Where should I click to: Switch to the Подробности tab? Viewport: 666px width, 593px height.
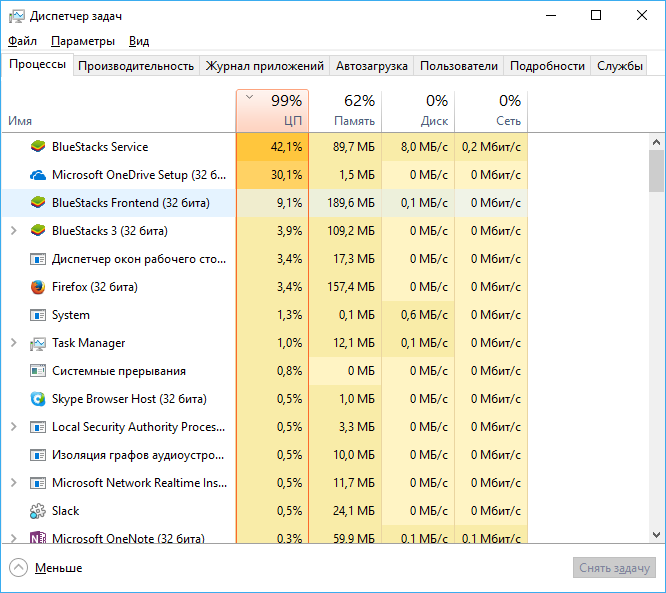point(547,66)
